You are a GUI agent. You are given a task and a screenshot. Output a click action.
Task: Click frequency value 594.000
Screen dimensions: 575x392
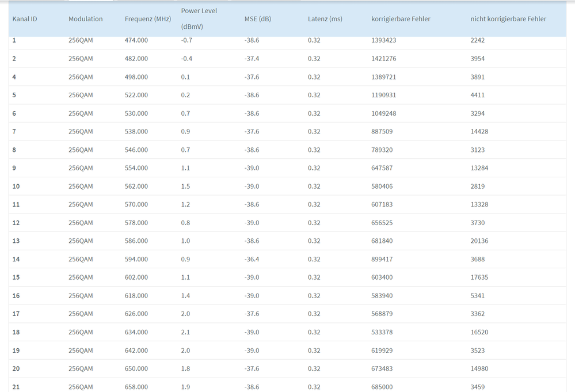click(x=136, y=259)
